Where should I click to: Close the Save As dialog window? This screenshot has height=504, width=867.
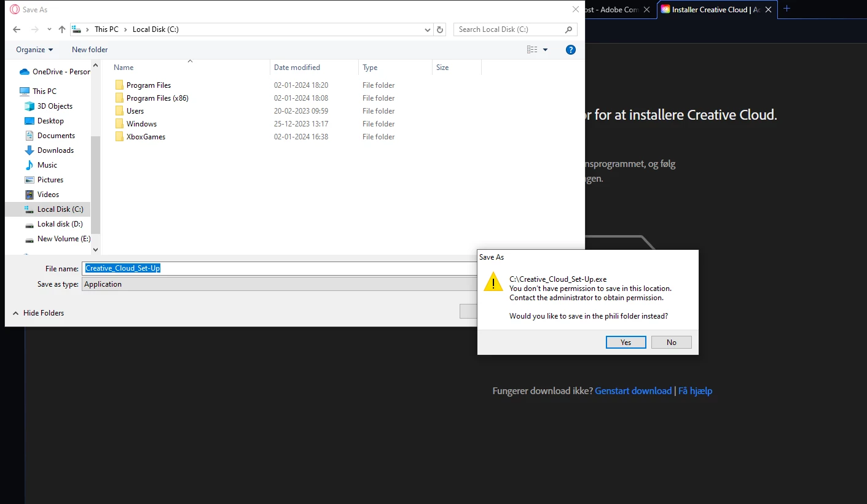tap(575, 9)
